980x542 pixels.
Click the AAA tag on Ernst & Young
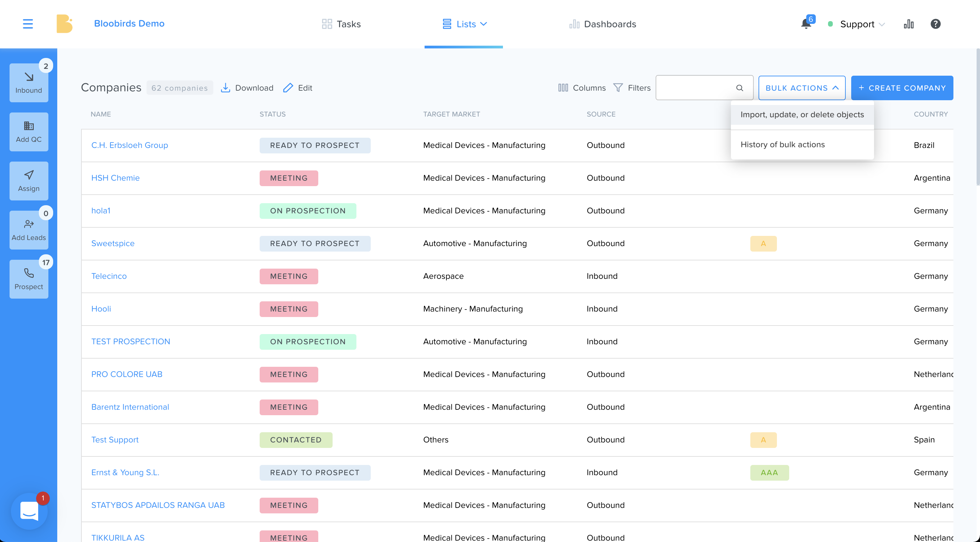tap(769, 473)
